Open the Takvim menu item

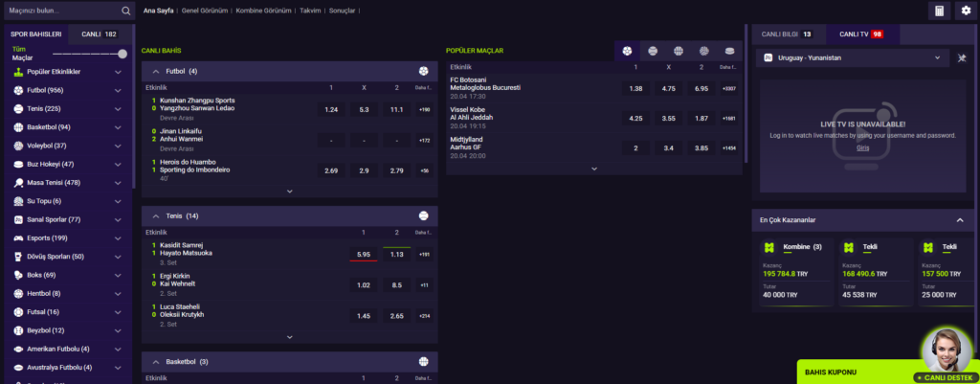click(x=311, y=11)
